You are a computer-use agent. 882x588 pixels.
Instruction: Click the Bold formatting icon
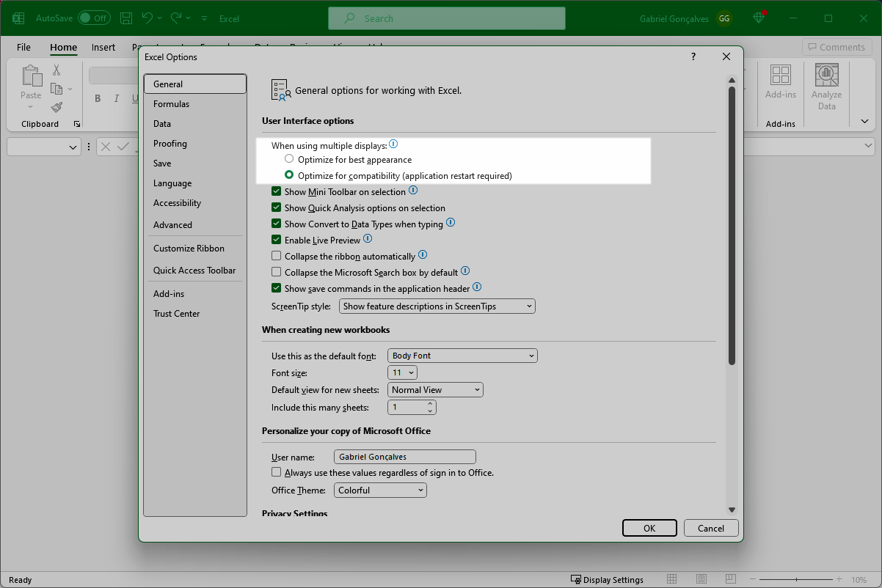point(98,99)
